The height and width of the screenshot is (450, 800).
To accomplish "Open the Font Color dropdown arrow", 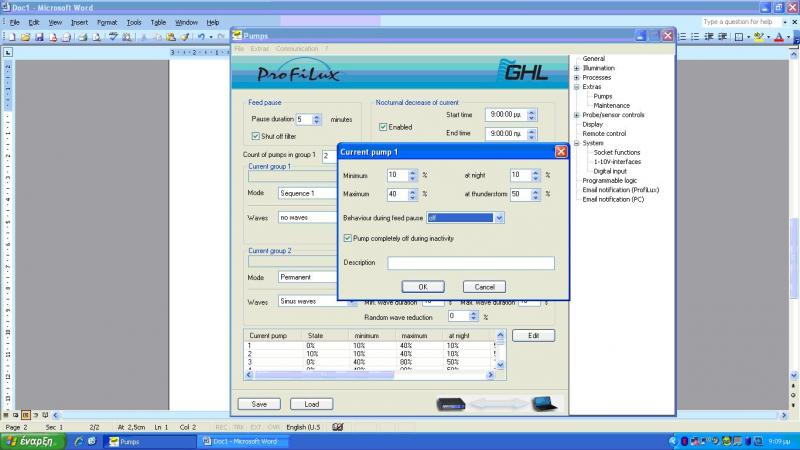I will [x=788, y=37].
